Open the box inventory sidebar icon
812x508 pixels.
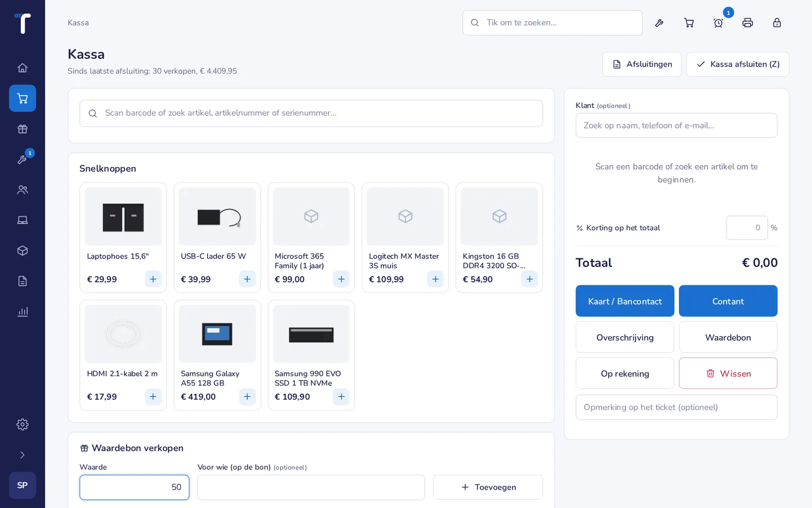(22, 251)
